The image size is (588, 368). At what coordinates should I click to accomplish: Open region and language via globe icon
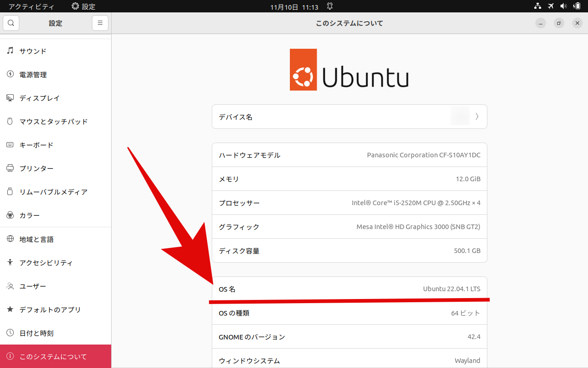click(x=9, y=239)
